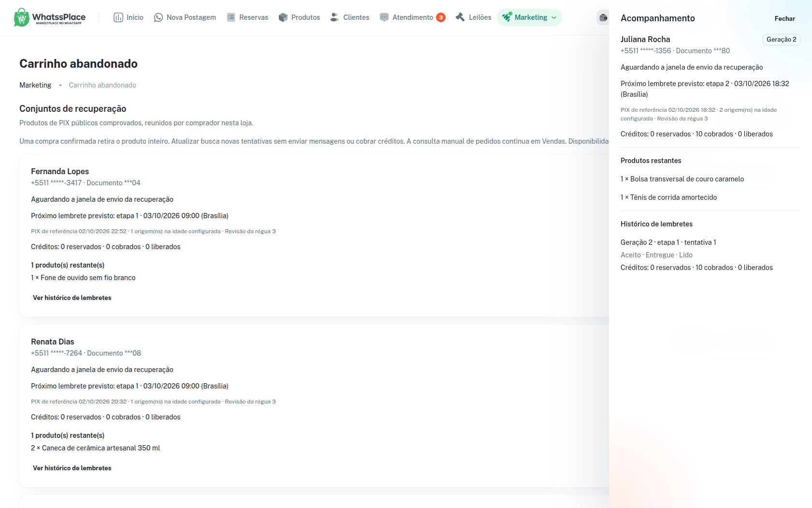Open Atendimento using the chat bubble icon

click(384, 17)
